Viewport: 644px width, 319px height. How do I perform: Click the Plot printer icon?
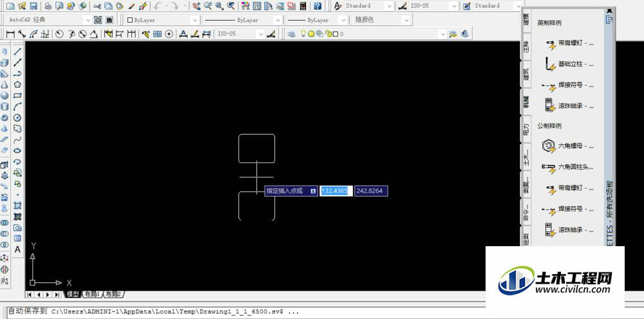click(x=48, y=6)
